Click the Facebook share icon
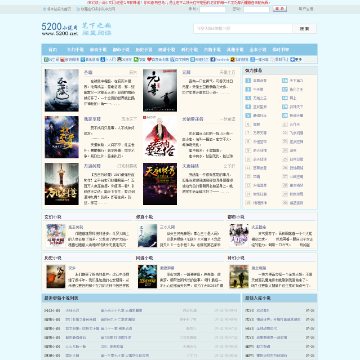Screen dimensions: 360x360 pos(212,59)
